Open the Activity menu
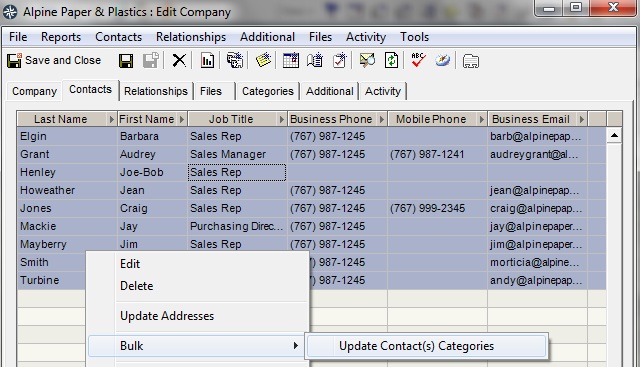640x367 pixels. coord(366,37)
